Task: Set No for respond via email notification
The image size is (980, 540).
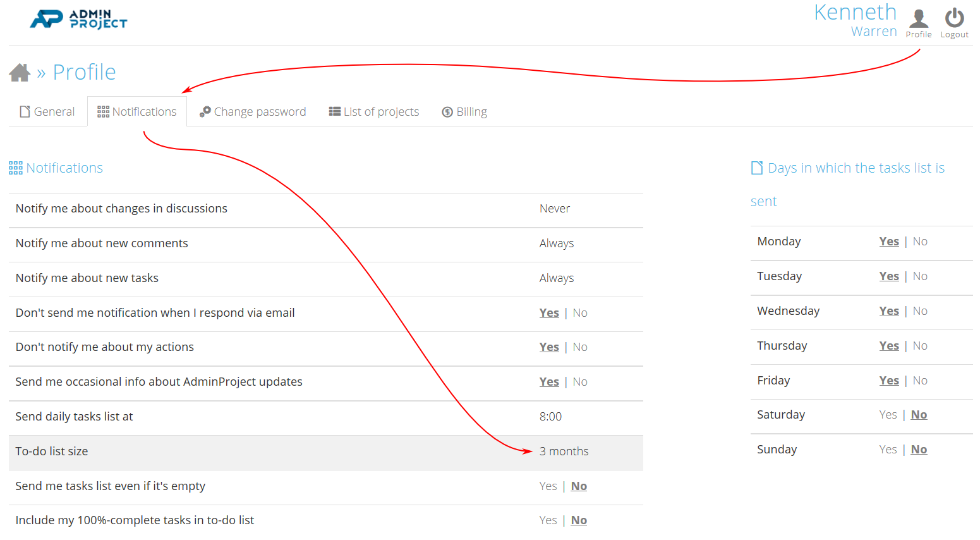Action: [580, 313]
